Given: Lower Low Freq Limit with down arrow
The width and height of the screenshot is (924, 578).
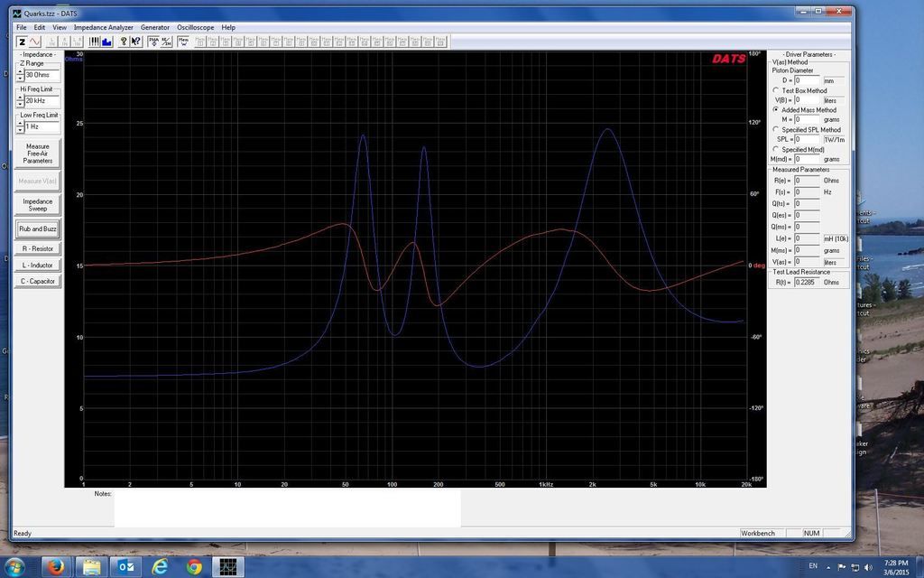Looking at the screenshot, I should (x=20, y=130).
